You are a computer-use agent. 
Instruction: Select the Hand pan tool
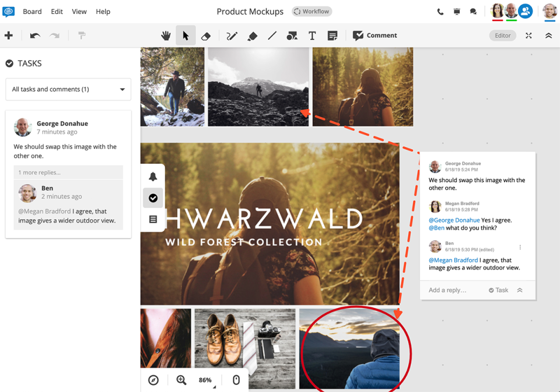pos(166,35)
